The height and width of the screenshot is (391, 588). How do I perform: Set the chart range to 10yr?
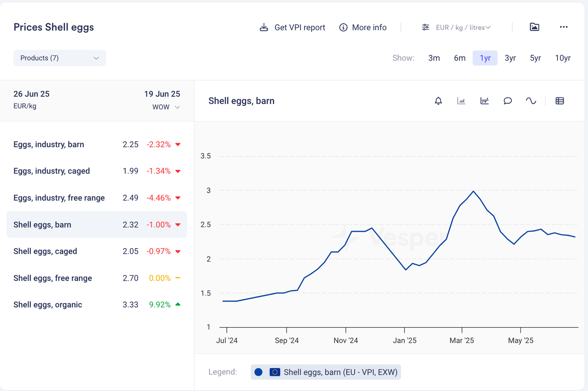[563, 58]
